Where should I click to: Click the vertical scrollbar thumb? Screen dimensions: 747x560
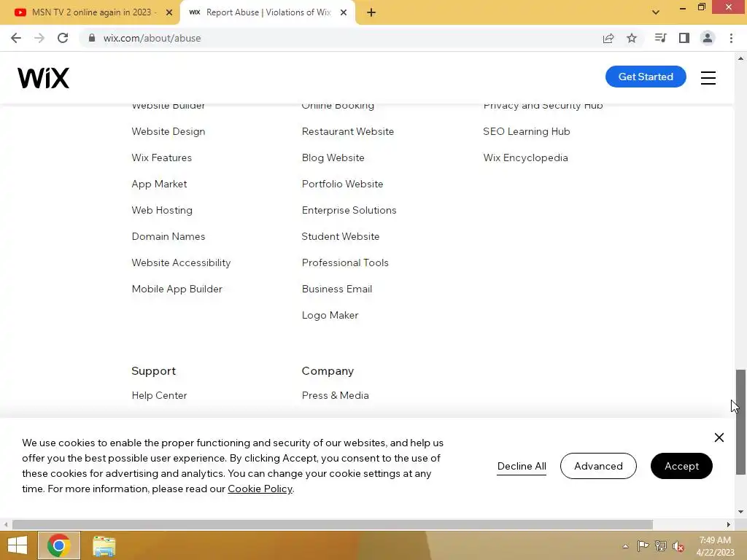click(x=740, y=422)
